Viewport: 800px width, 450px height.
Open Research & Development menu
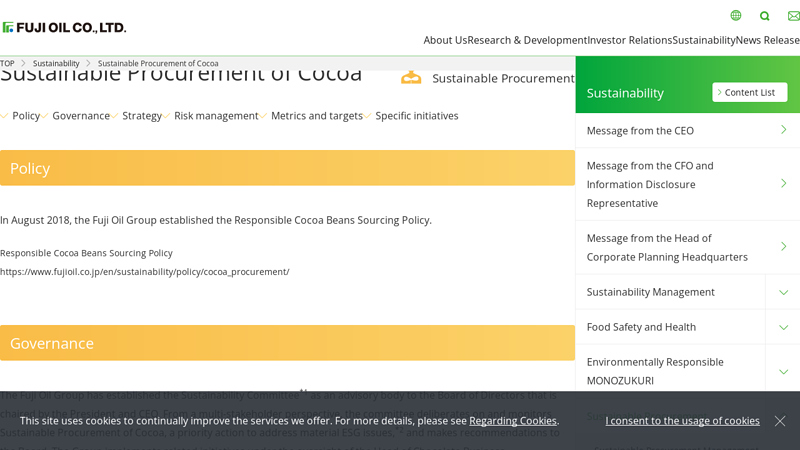(527, 40)
